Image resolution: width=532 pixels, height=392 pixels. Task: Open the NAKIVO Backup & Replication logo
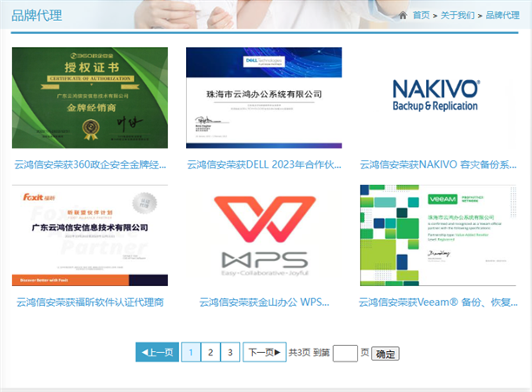pyautogui.click(x=436, y=96)
